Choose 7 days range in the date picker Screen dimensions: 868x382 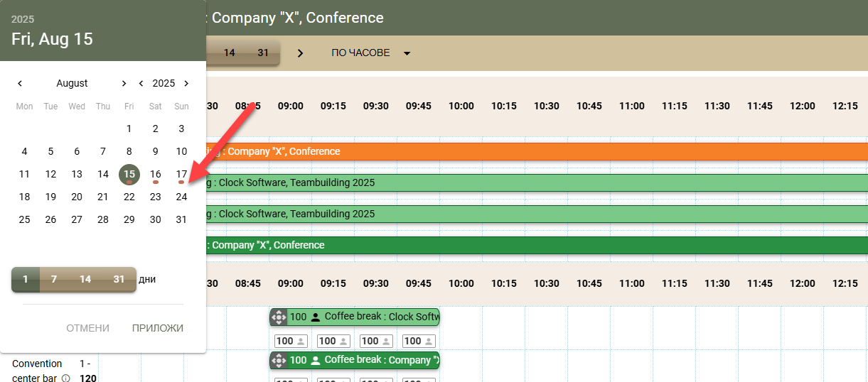point(54,279)
